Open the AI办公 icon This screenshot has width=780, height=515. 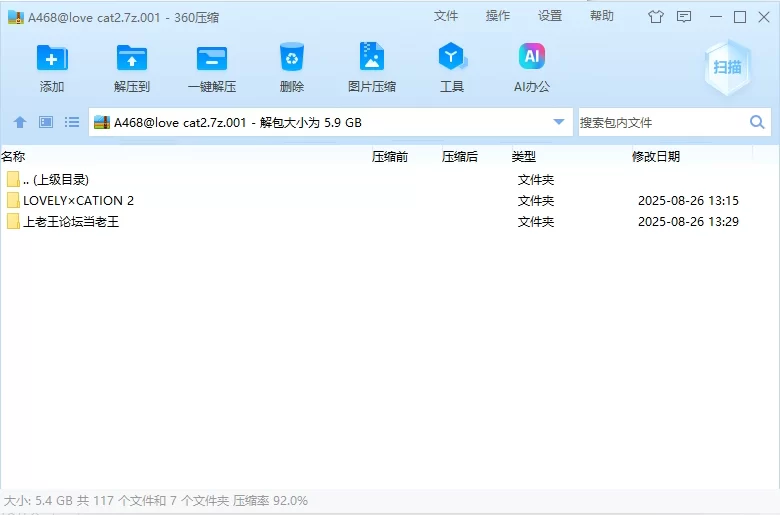(x=532, y=56)
